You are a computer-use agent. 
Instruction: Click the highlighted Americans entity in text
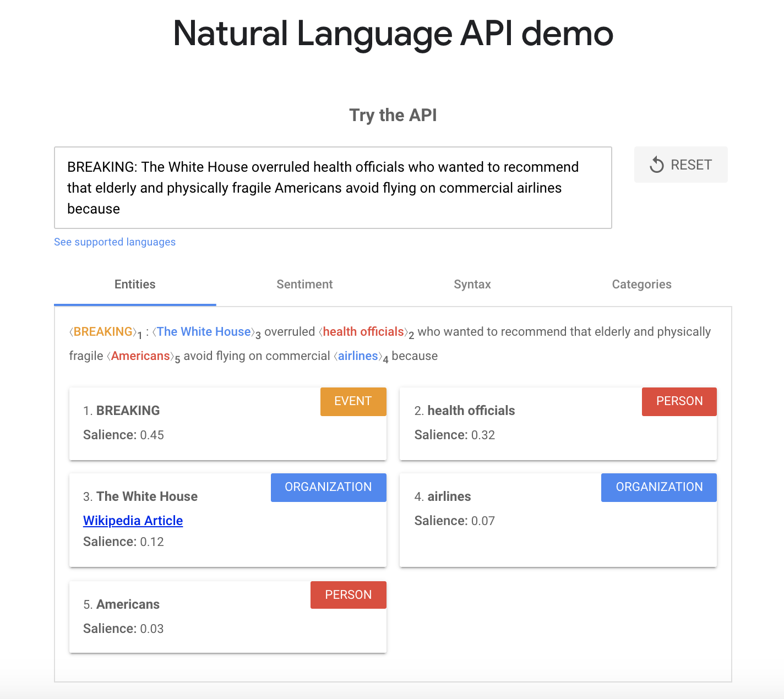coord(140,356)
